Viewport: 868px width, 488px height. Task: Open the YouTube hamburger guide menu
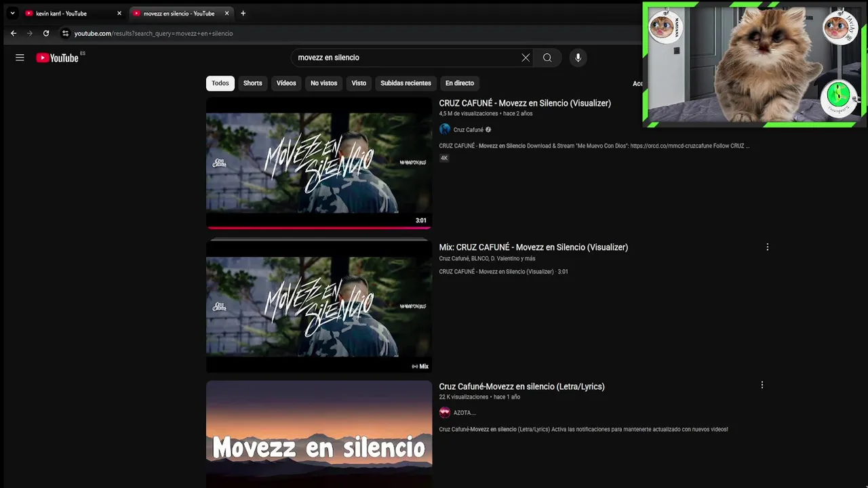[20, 58]
